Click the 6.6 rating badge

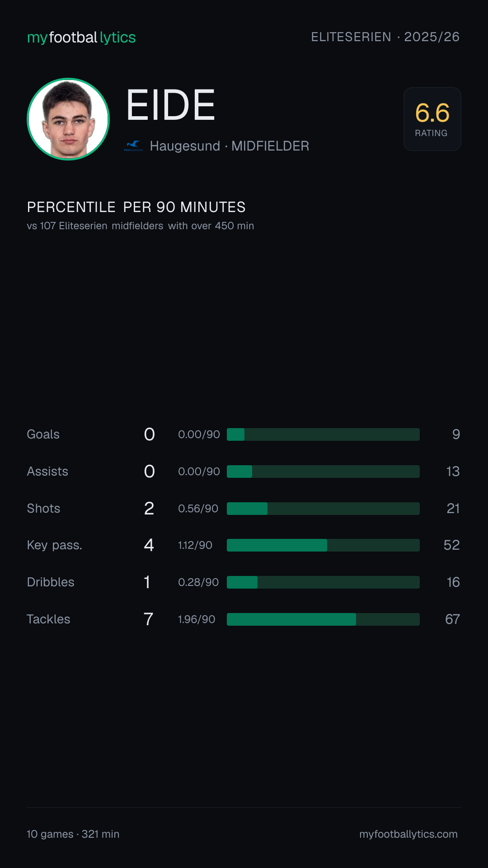click(432, 119)
